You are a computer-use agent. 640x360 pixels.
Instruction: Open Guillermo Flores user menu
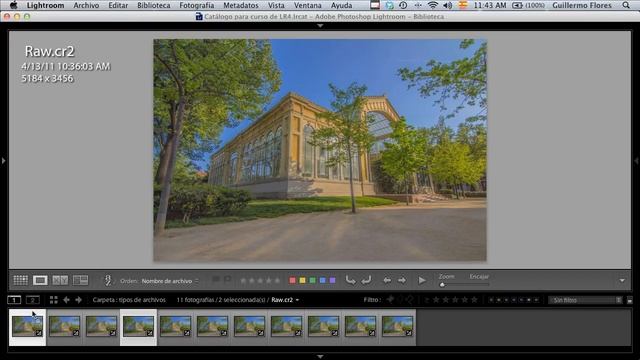582,5
